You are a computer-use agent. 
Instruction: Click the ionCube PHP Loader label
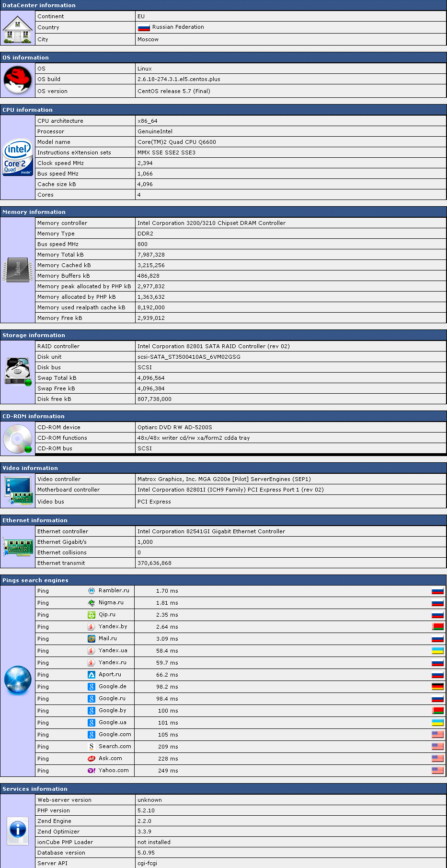point(65,843)
